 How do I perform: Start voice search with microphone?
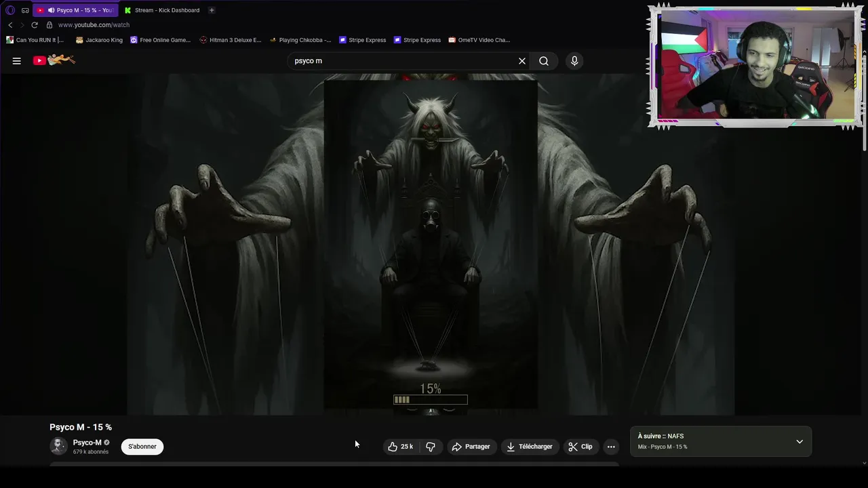[x=574, y=61]
